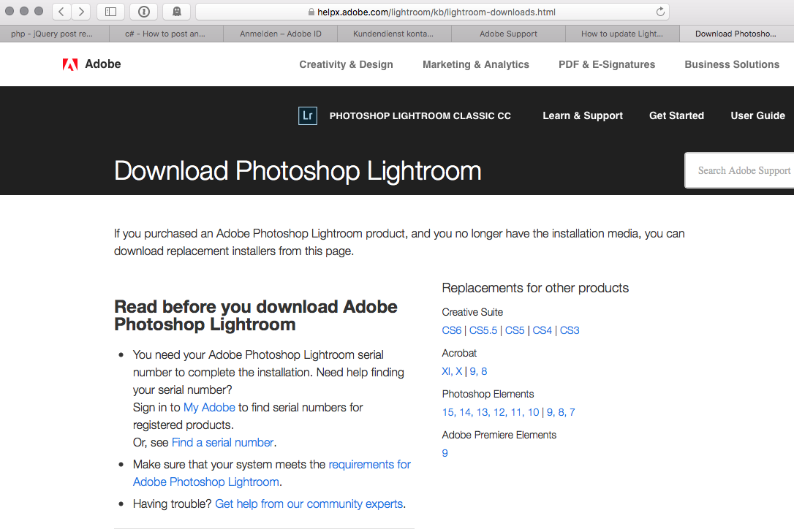Open the Learn & Support section

pyautogui.click(x=582, y=115)
